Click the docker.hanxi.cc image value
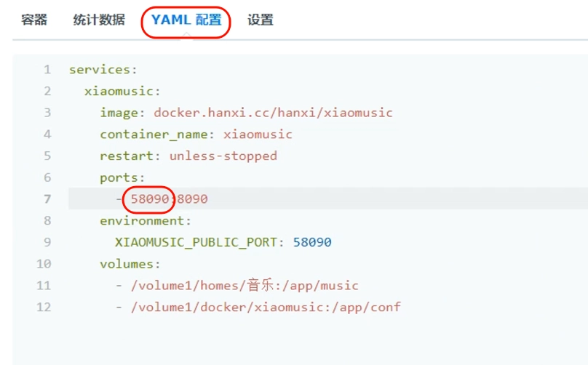The width and height of the screenshot is (588, 365). point(273,113)
